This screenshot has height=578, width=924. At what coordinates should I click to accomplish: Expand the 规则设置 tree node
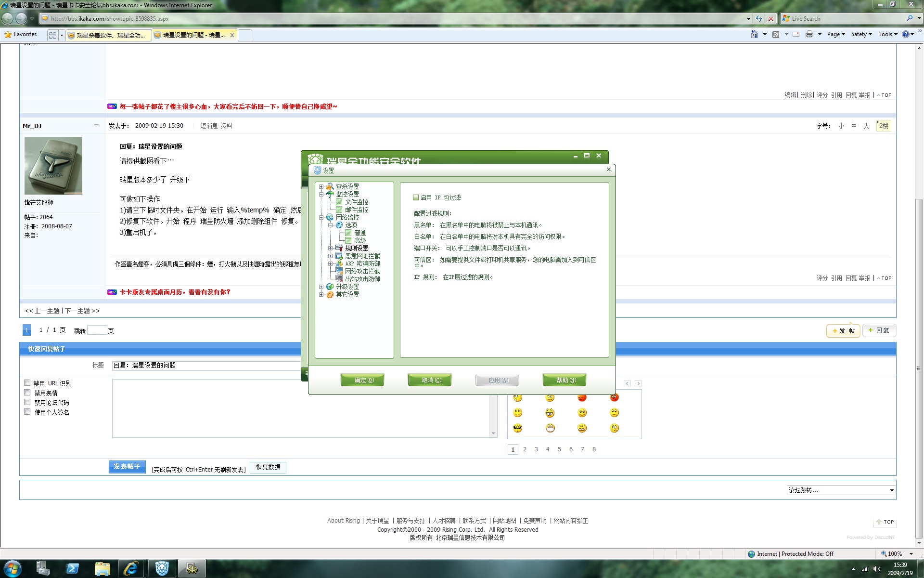[330, 248]
